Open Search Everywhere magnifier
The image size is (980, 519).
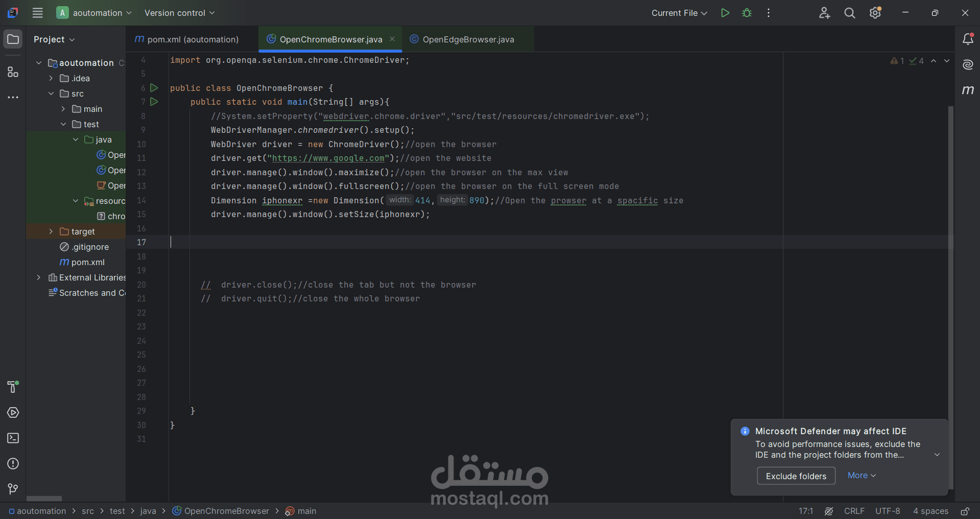pyautogui.click(x=850, y=13)
